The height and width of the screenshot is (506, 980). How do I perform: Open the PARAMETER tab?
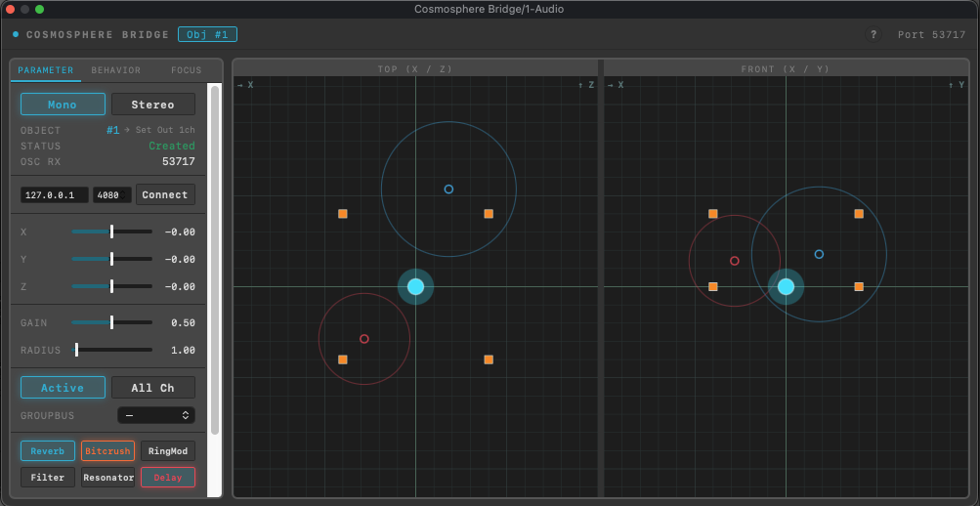[x=46, y=70]
